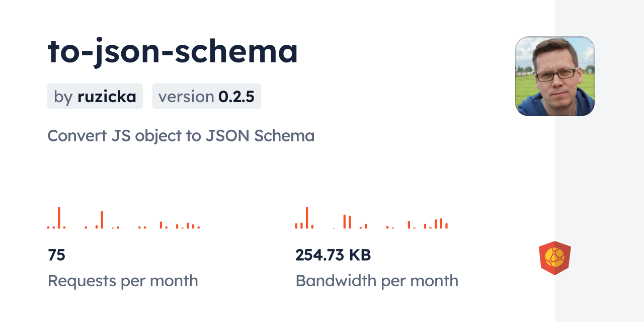Viewport: 644px width, 322px height.
Task: Click the second-tallest bar in requests chart
Action: (102, 220)
